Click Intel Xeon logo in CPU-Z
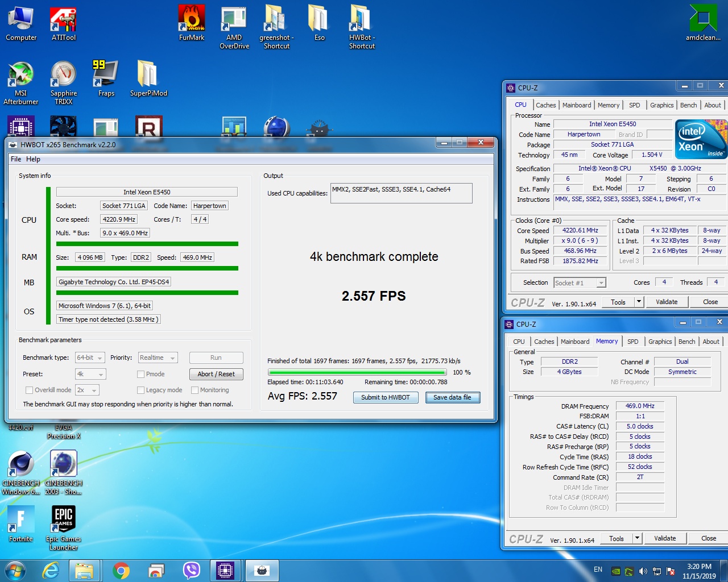 point(701,139)
